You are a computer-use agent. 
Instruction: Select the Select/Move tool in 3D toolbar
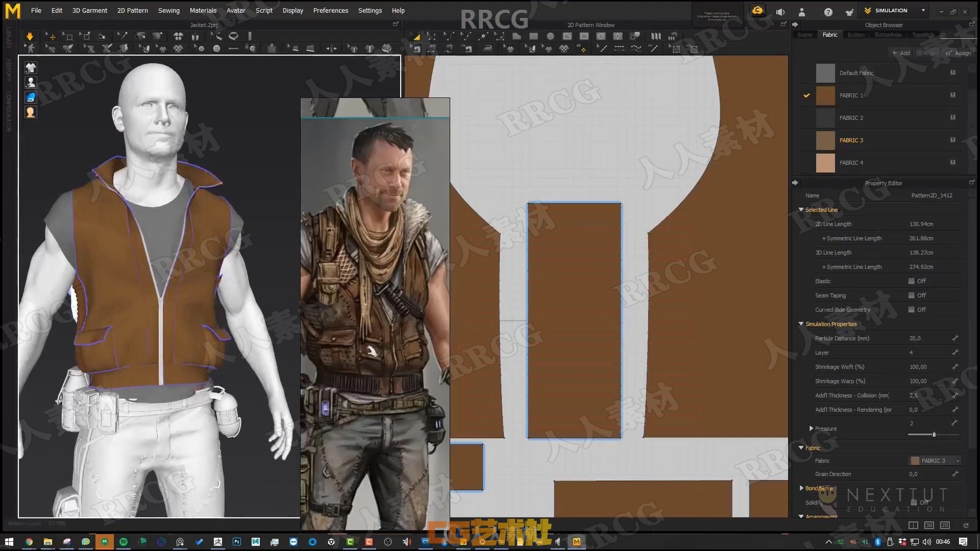(51, 36)
